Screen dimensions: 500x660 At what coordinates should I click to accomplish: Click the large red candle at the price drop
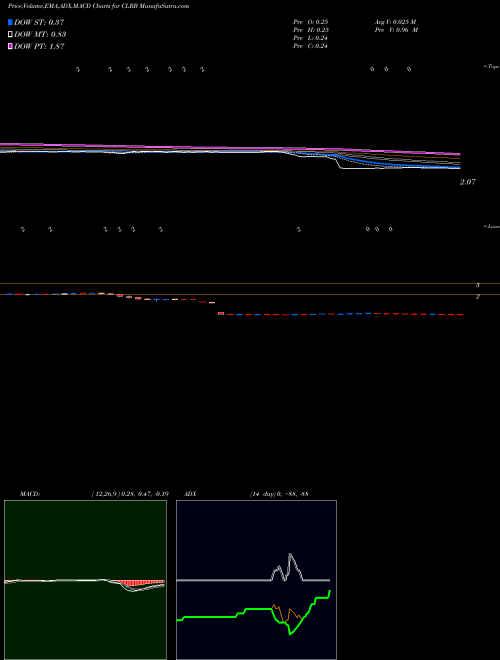coord(221,313)
